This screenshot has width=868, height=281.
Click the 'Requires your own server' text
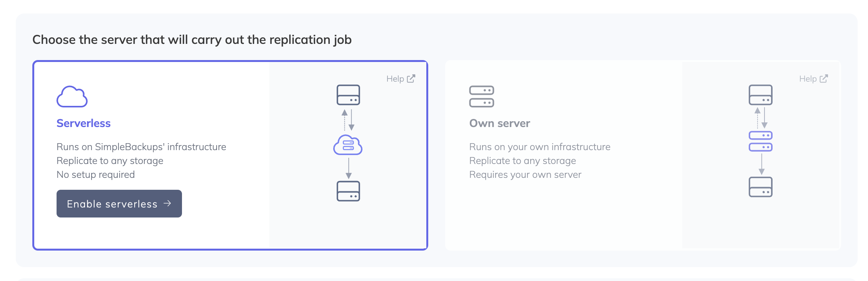(x=525, y=175)
